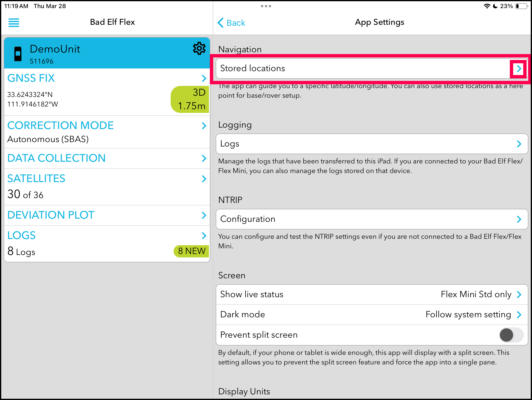Tap the back chevron icon

click(221, 23)
